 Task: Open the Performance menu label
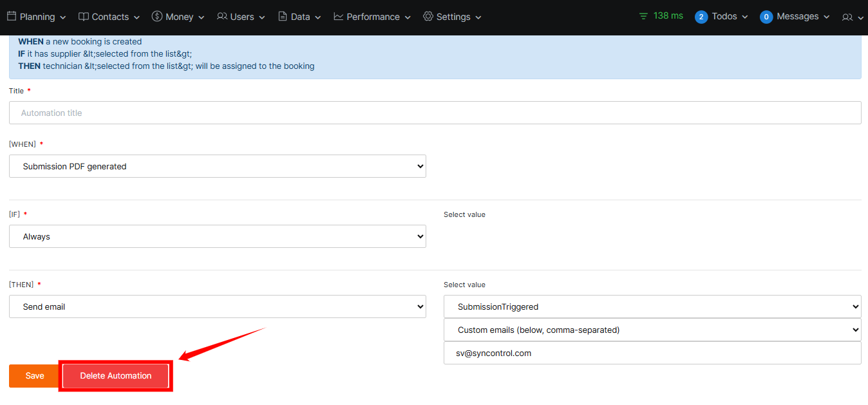373,17
